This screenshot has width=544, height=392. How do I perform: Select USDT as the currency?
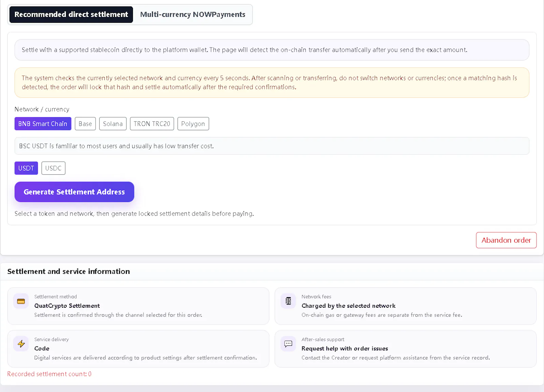coord(26,168)
